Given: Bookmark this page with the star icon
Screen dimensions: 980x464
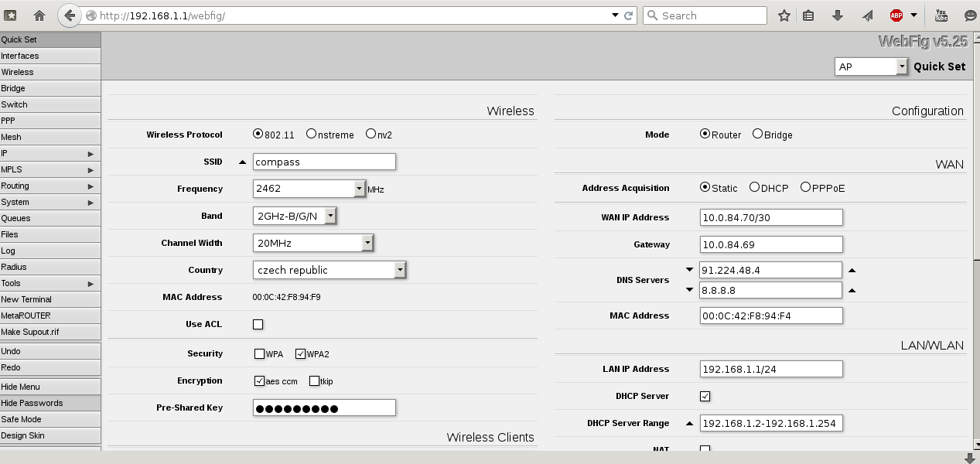Looking at the screenshot, I should click(x=784, y=15).
